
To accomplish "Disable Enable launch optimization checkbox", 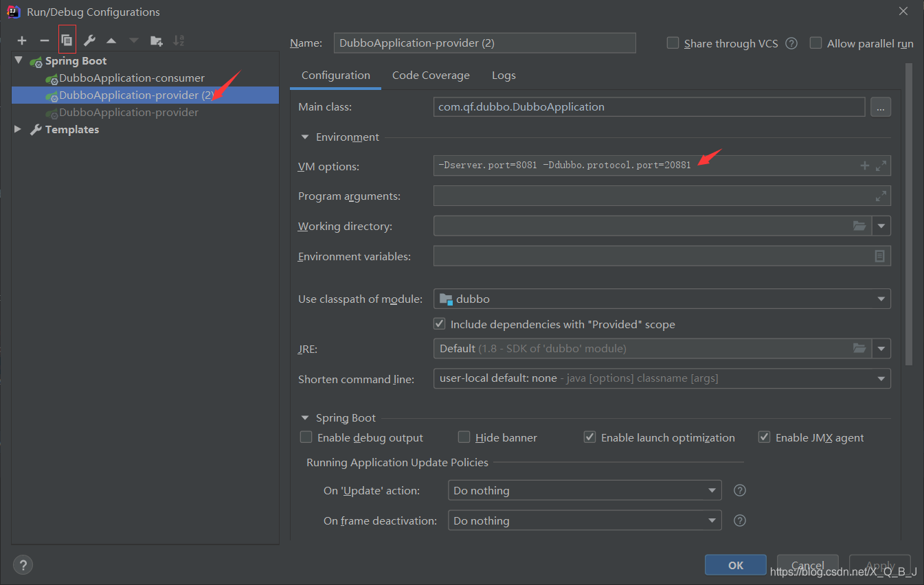I will coord(589,437).
